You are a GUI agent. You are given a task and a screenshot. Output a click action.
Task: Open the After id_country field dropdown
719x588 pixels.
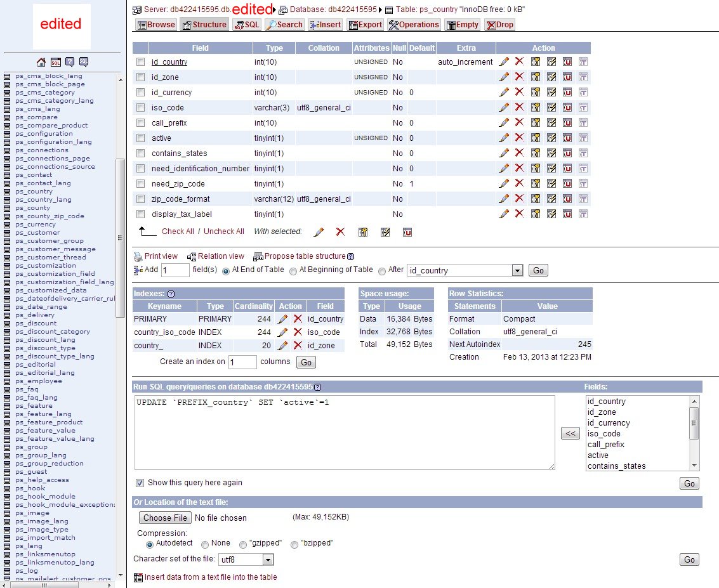point(465,270)
